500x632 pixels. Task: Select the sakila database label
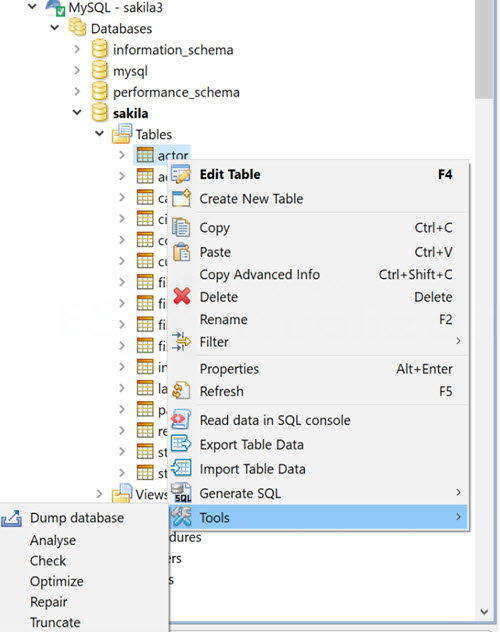(131, 113)
